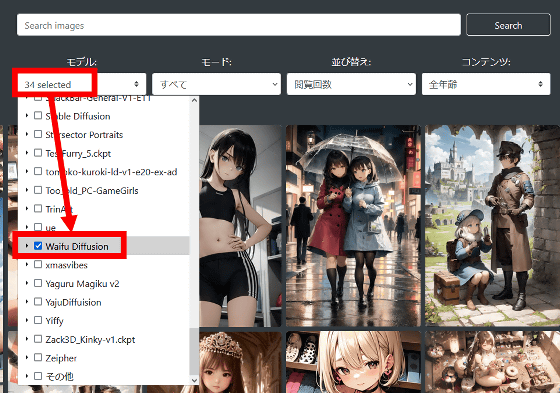Check the TestFurry_5.ckpt checkbox
This screenshot has height=393, width=560.
pos(38,153)
